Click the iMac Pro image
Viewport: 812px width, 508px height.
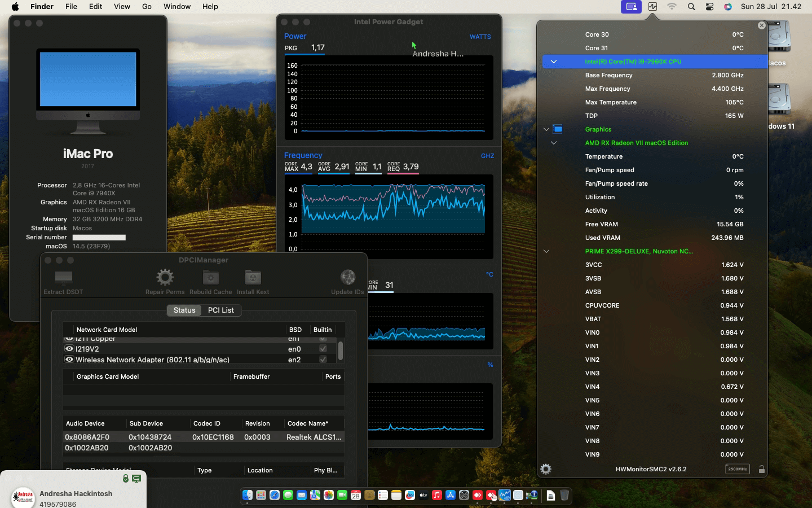point(88,91)
